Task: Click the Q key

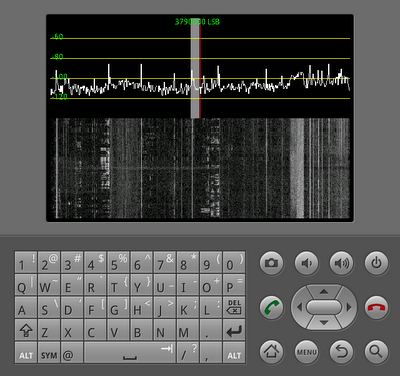Action: point(26,285)
